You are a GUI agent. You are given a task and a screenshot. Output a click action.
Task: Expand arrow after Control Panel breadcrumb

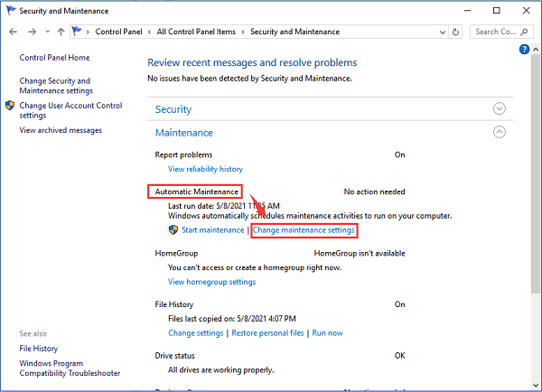point(149,33)
